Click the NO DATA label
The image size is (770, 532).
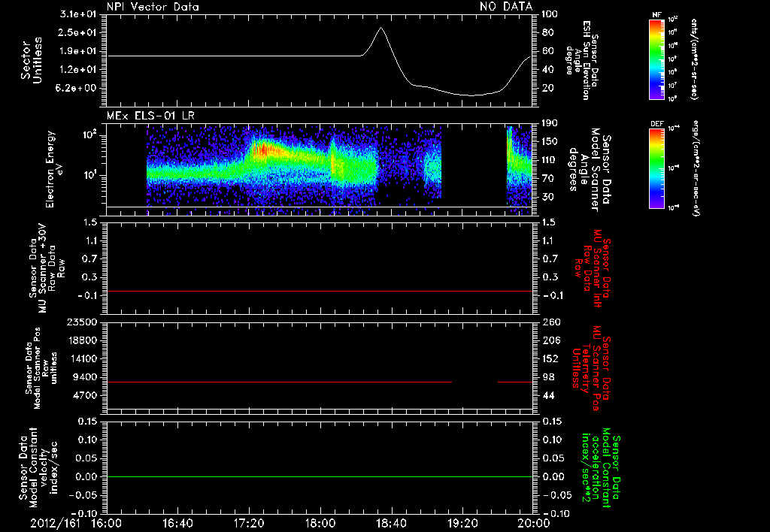pyautogui.click(x=506, y=7)
